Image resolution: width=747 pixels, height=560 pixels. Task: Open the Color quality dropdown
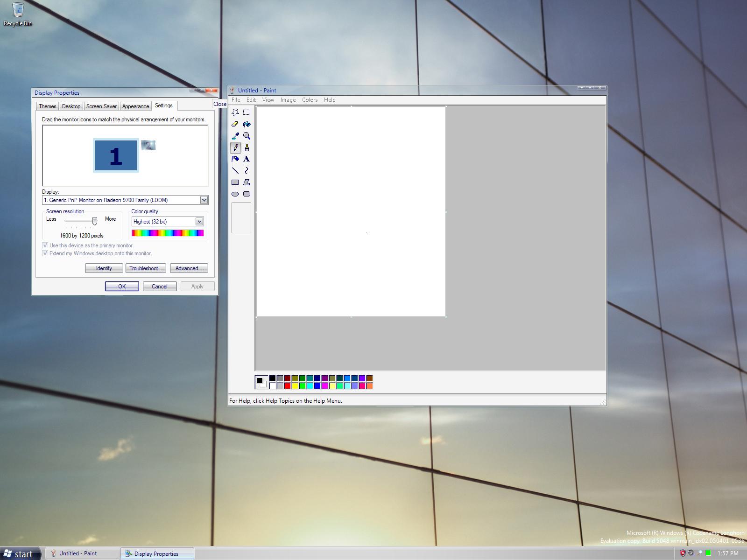click(199, 222)
